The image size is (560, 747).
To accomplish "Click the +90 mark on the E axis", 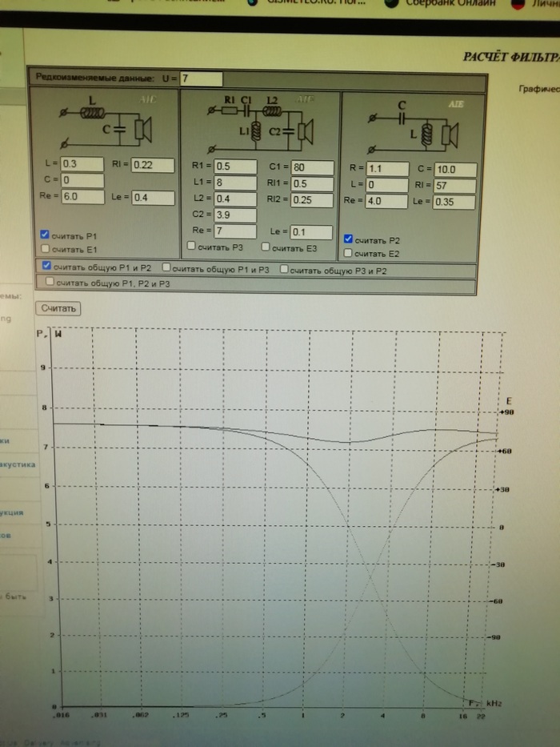I will (506, 412).
